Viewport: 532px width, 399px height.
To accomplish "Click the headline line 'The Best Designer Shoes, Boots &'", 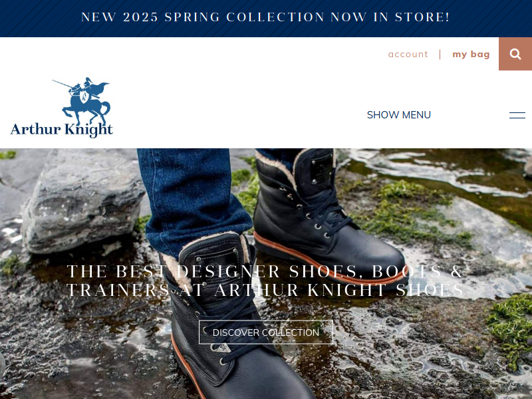I will pyautogui.click(x=265, y=271).
